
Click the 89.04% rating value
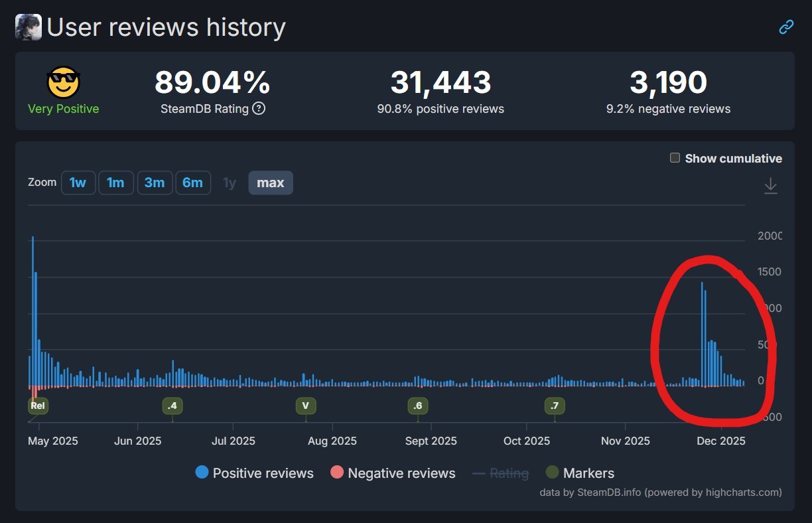pyautogui.click(x=212, y=82)
